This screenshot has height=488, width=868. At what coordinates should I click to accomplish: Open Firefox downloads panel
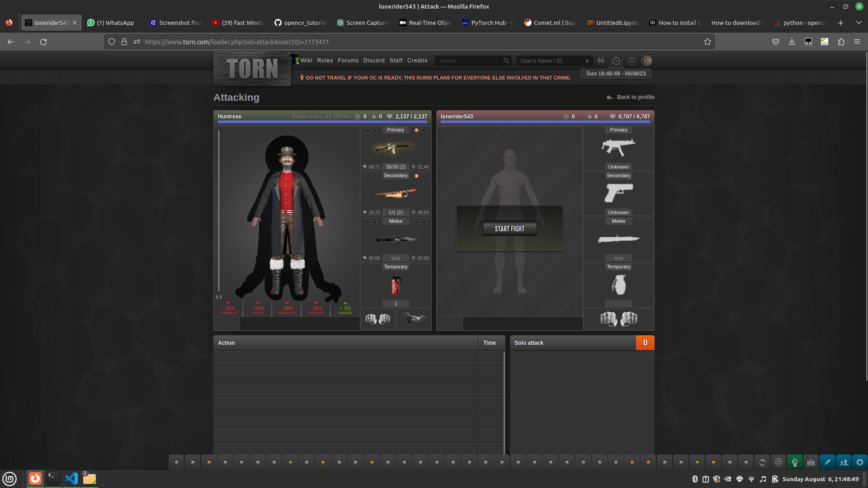792,42
